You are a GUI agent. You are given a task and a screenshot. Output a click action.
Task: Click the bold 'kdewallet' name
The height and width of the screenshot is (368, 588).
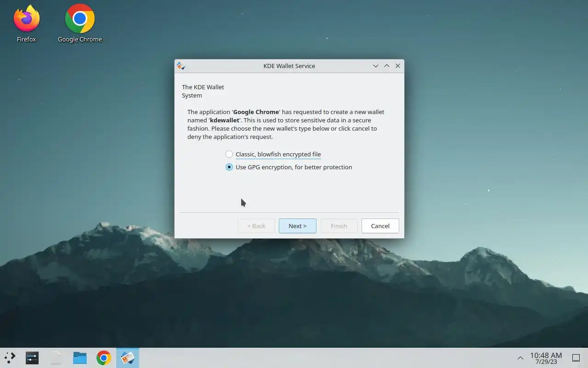[225, 120]
